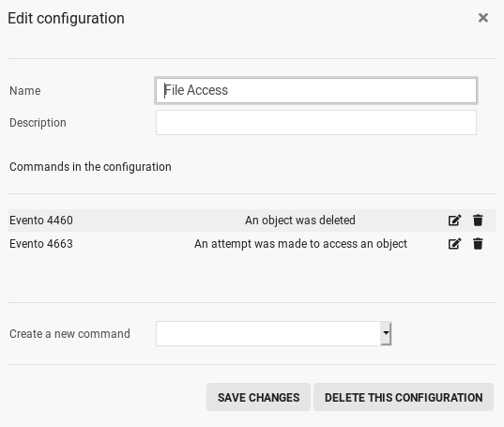
Task: Edit the Evento 4460 command
Action: (454, 221)
